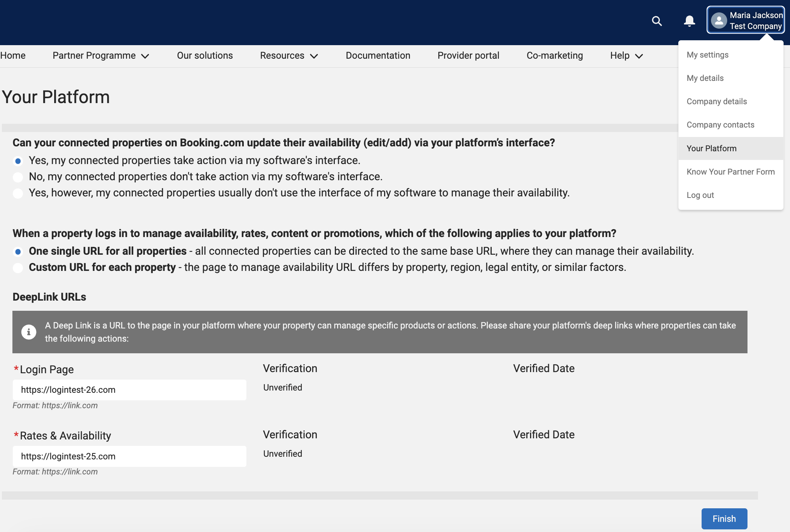Screen dimensions: 790x532
Task: Expand the Partner Programme dropdown
Action: click(101, 56)
